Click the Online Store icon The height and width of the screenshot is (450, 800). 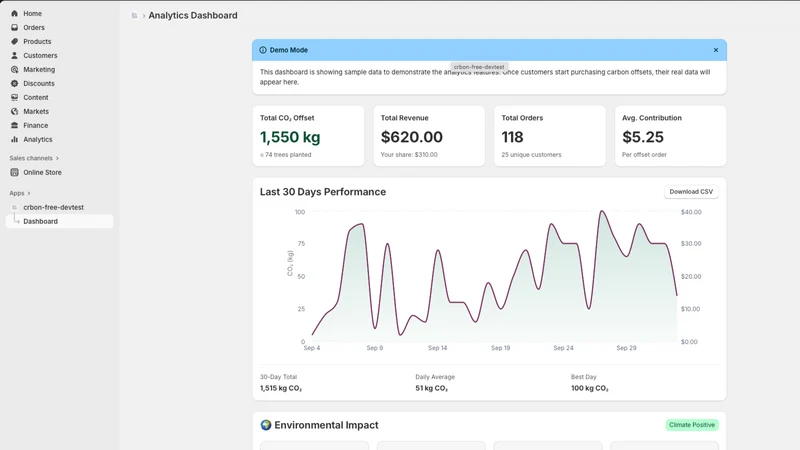pos(14,172)
